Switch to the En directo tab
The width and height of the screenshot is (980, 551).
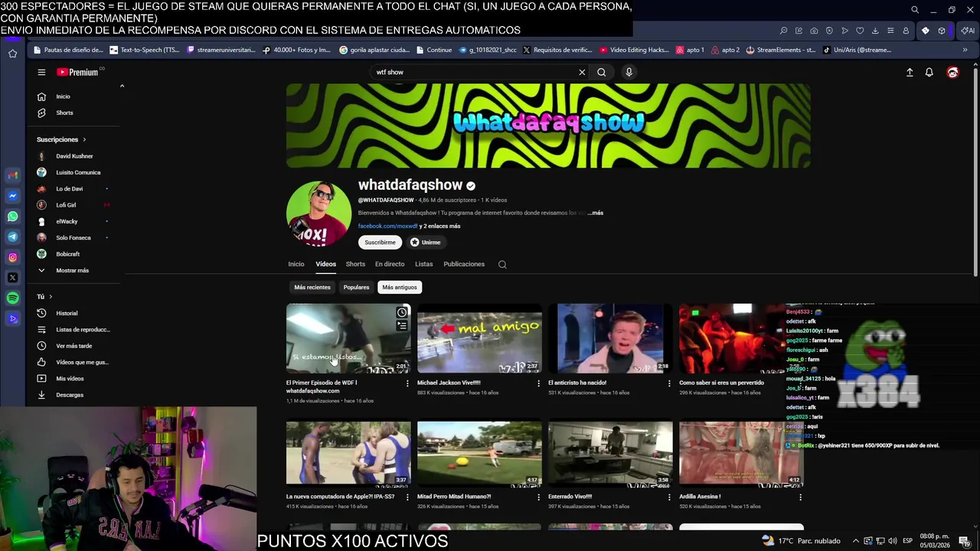coord(390,264)
